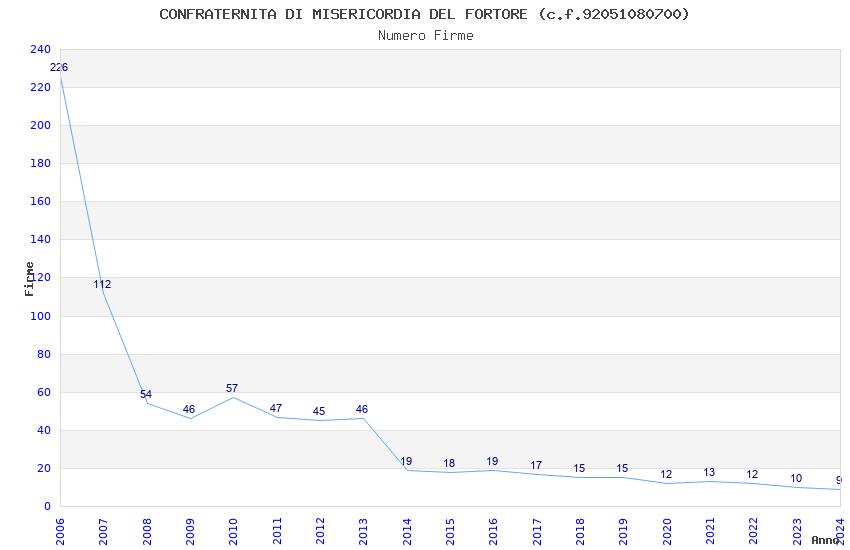The width and height of the screenshot is (850, 550).
Task: Pick the data value 15 for 2018
Action: coord(579,468)
